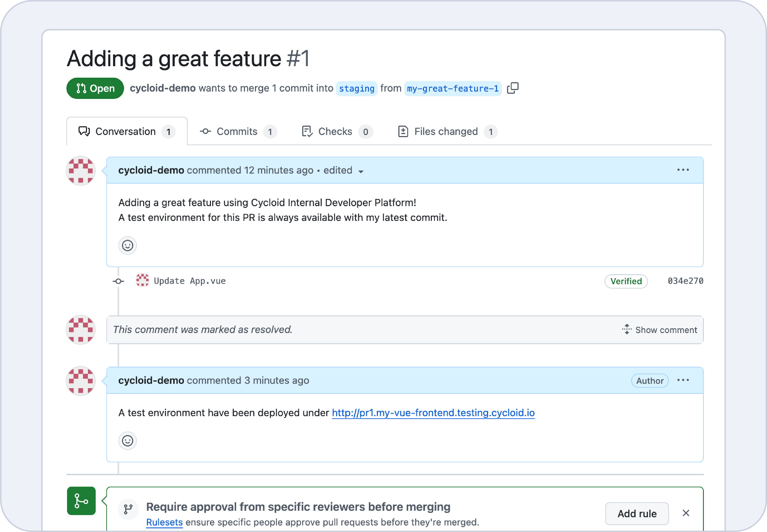Click the '3 minutes ago' timestamp
Viewport: 767px width, 532px height.
277,381
